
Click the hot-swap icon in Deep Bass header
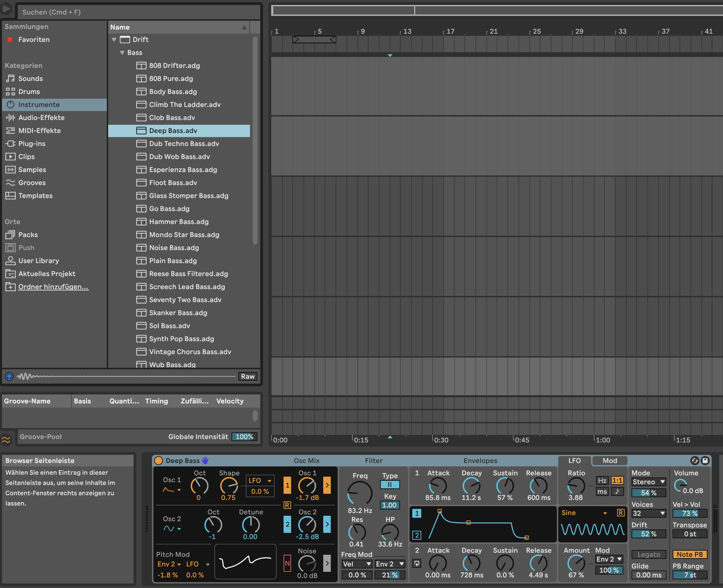(x=695, y=460)
